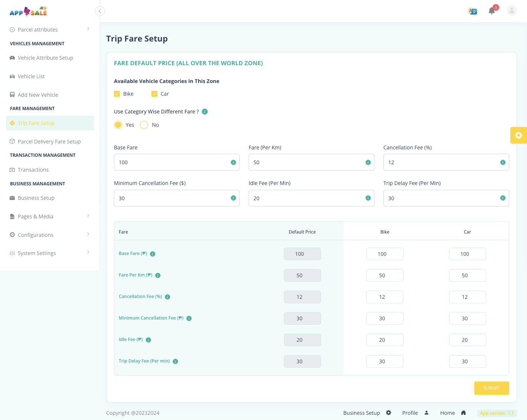Open Business Setup in sidebar
The image size is (527, 420).
(x=50, y=198)
